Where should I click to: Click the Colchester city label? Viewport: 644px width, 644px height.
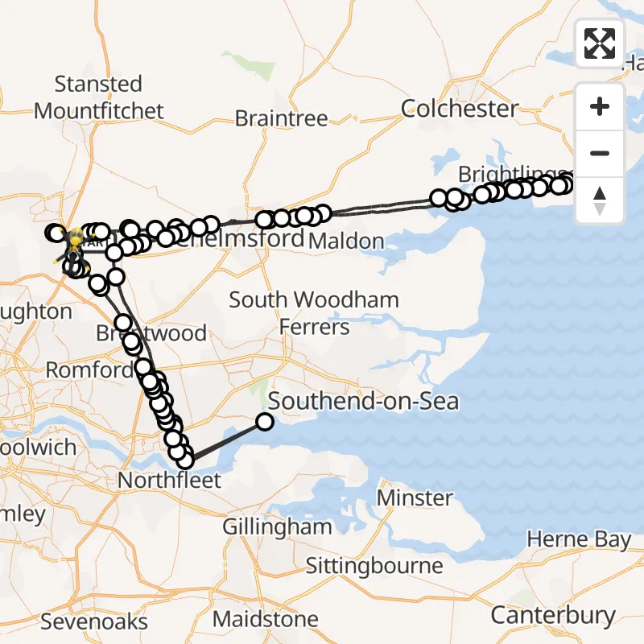pos(460,109)
